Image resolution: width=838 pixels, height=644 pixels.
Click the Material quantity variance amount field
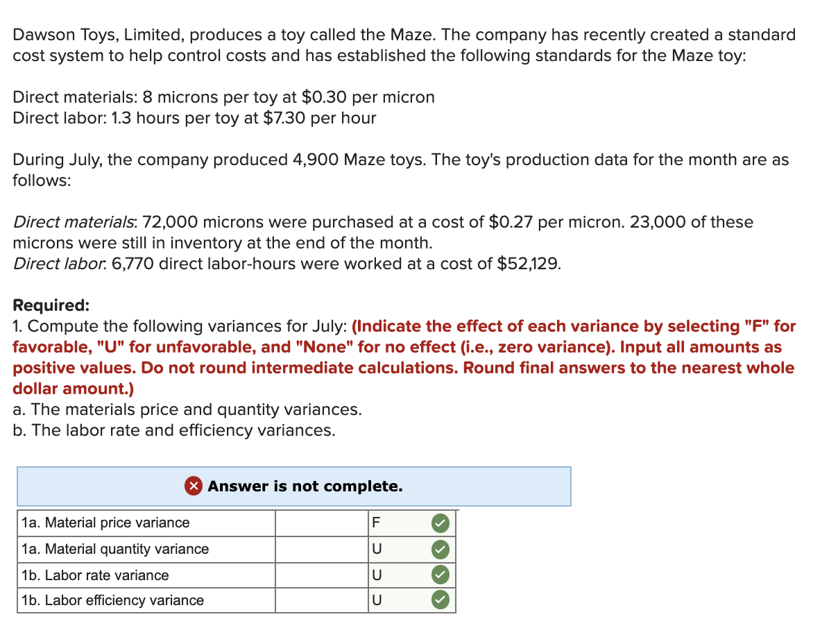(320, 549)
